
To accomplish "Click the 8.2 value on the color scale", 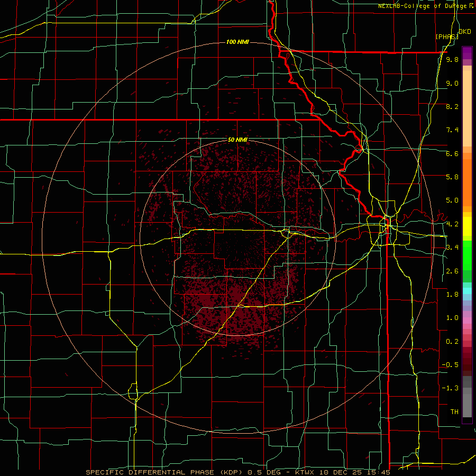I will pyautogui.click(x=452, y=106).
